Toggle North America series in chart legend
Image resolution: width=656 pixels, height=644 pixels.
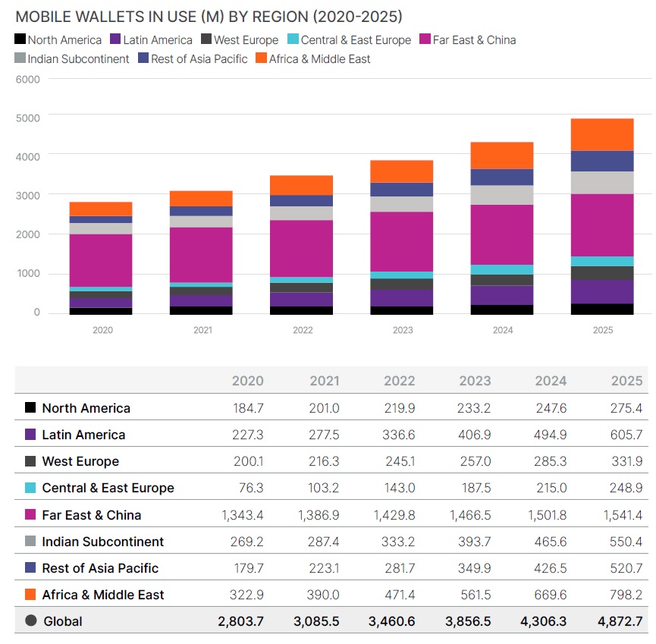(58, 40)
